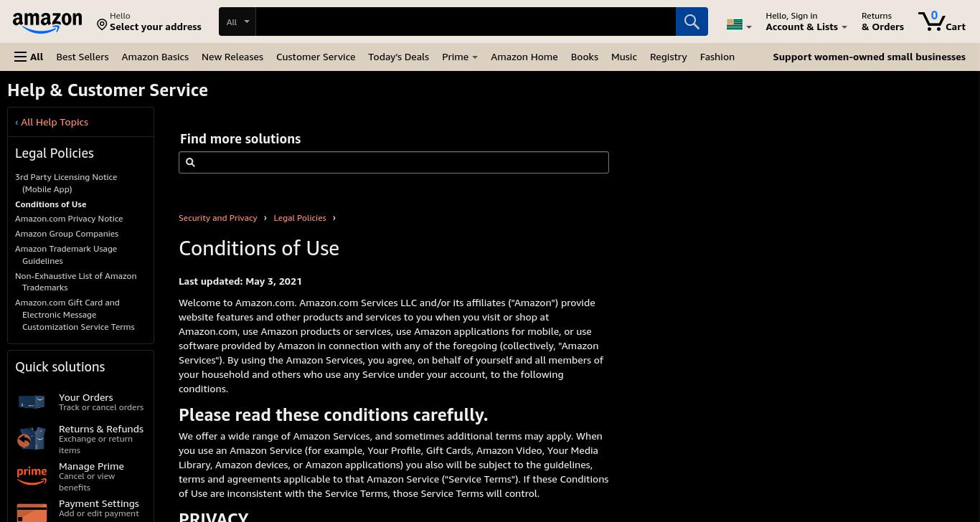Open New Releases
Screen dimensions: 980x522
(232, 57)
